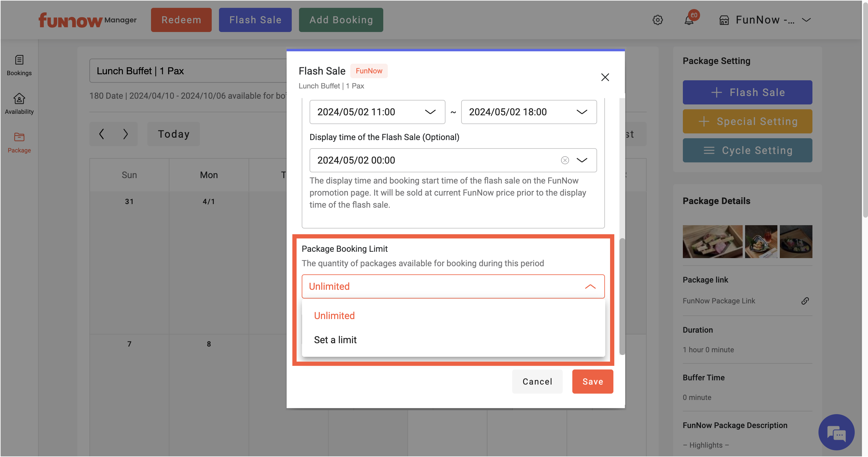Collapse the Package Booking Limit dropdown
The image size is (868, 457).
(x=590, y=286)
